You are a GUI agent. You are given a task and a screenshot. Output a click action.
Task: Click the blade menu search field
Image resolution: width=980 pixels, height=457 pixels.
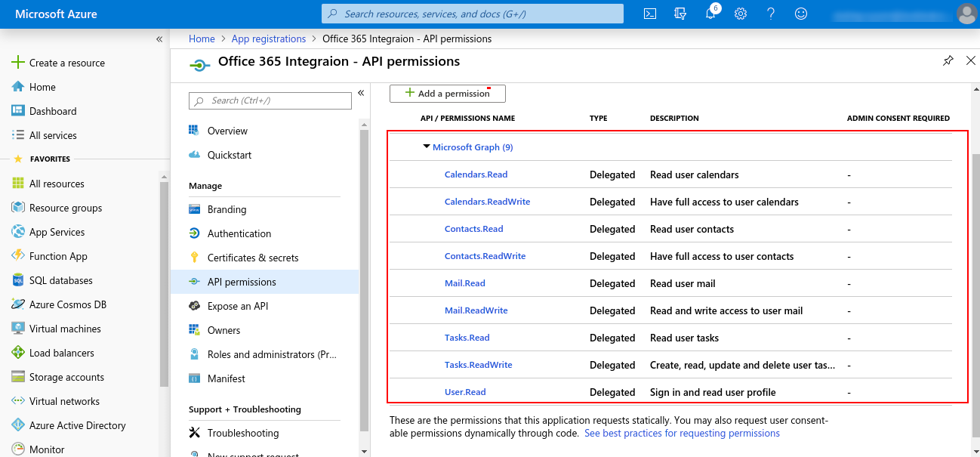coord(270,100)
